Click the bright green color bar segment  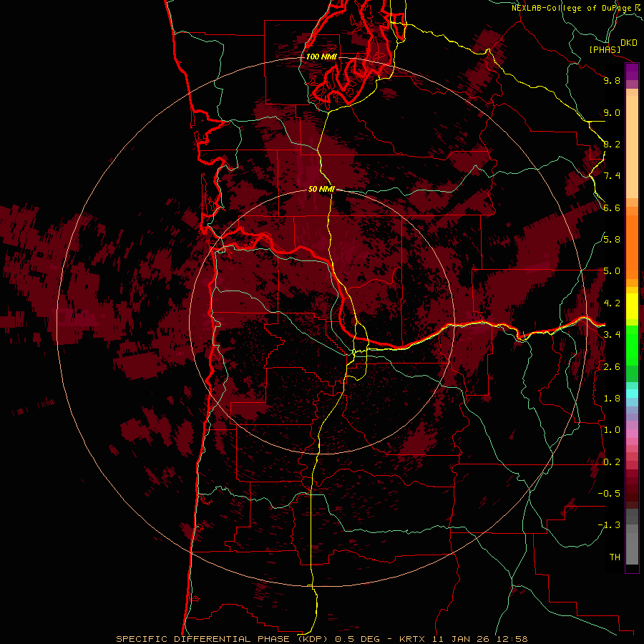click(x=632, y=344)
